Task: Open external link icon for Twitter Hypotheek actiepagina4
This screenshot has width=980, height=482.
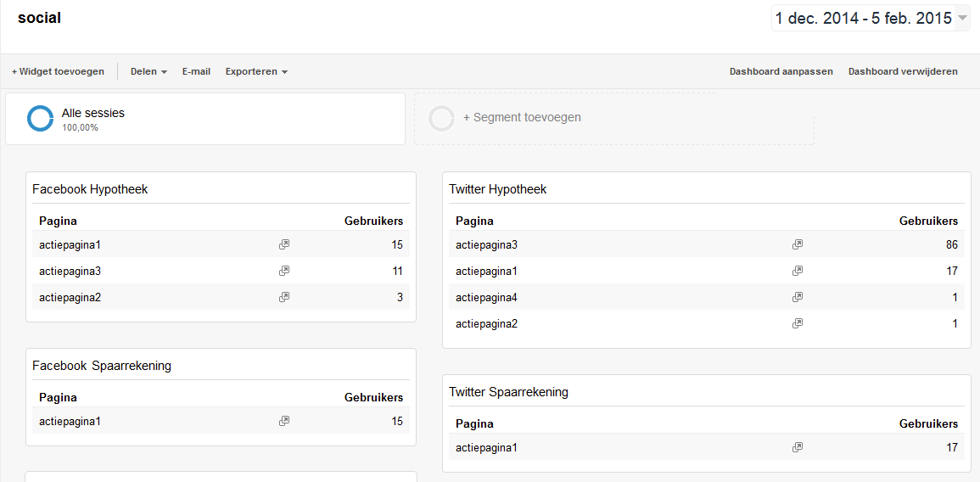Action: (798, 297)
